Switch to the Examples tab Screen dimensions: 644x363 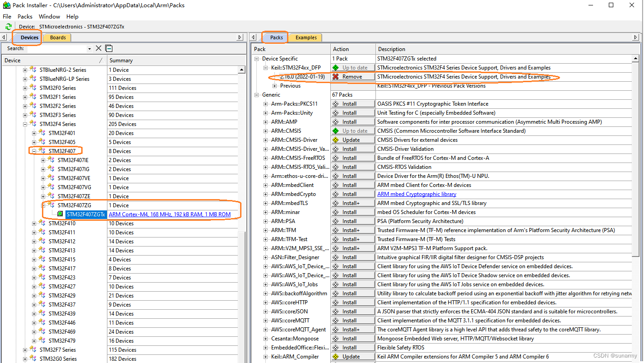coord(306,37)
